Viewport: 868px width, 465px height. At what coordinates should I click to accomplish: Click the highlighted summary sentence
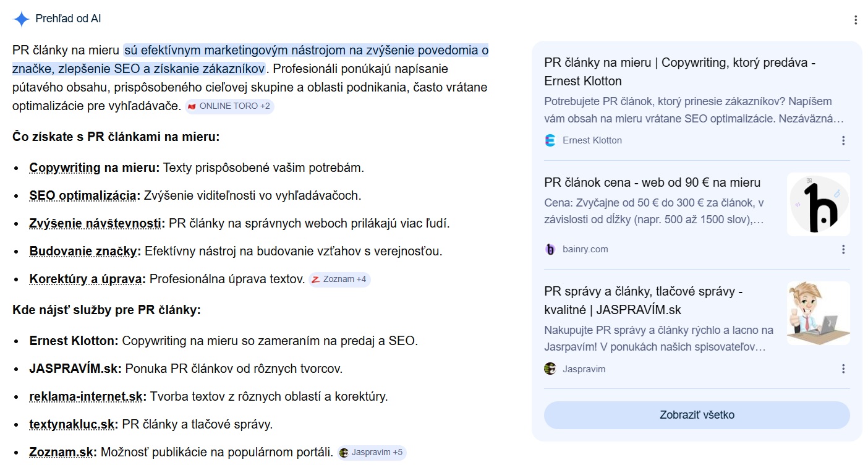coord(250,59)
